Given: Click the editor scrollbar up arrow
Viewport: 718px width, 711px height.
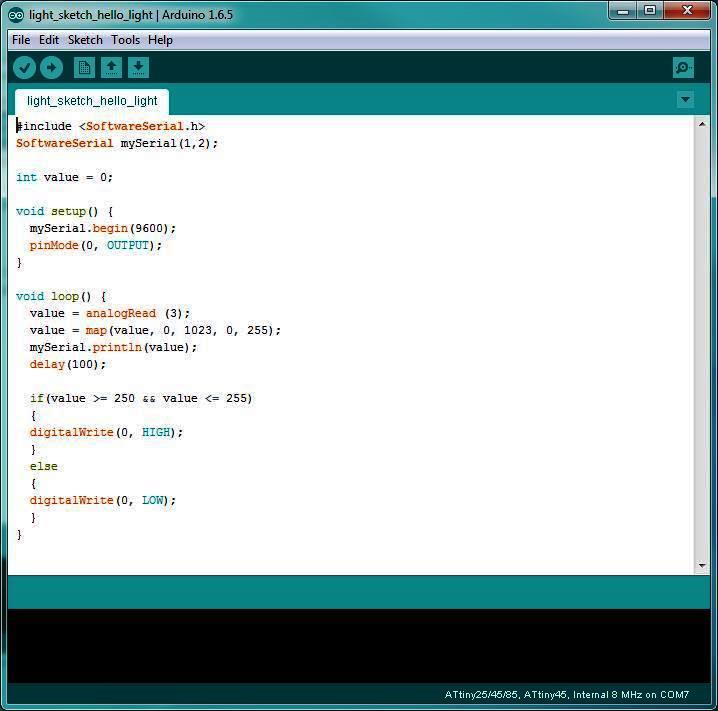Looking at the screenshot, I should 702,124.
